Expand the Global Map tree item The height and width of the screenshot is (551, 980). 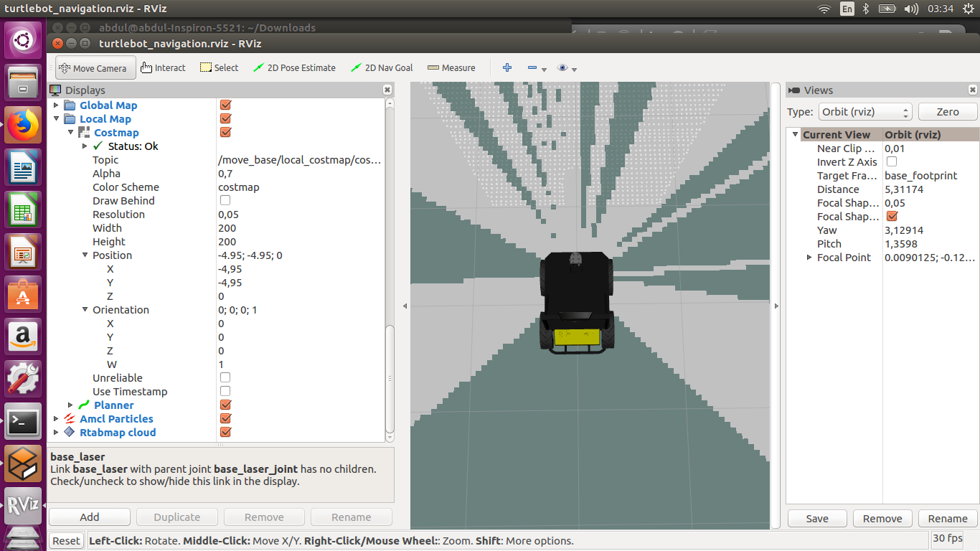tap(57, 105)
